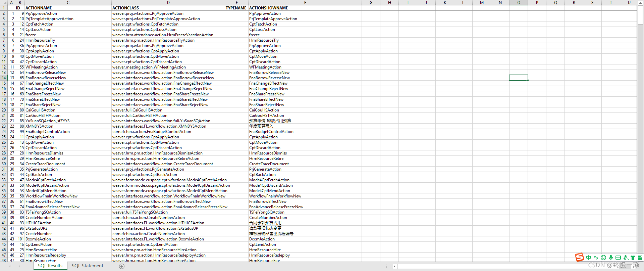The height and width of the screenshot is (271, 644).
Task: Switch to the SQL Results sheet tab
Action: [x=50, y=266]
